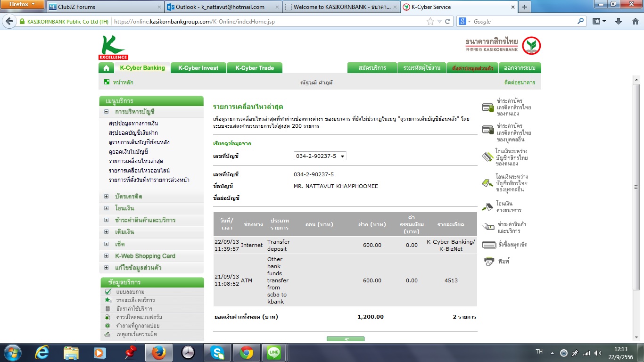
Task: Open the K-Cyber Banking home icon tab
Action: pyautogui.click(x=106, y=68)
